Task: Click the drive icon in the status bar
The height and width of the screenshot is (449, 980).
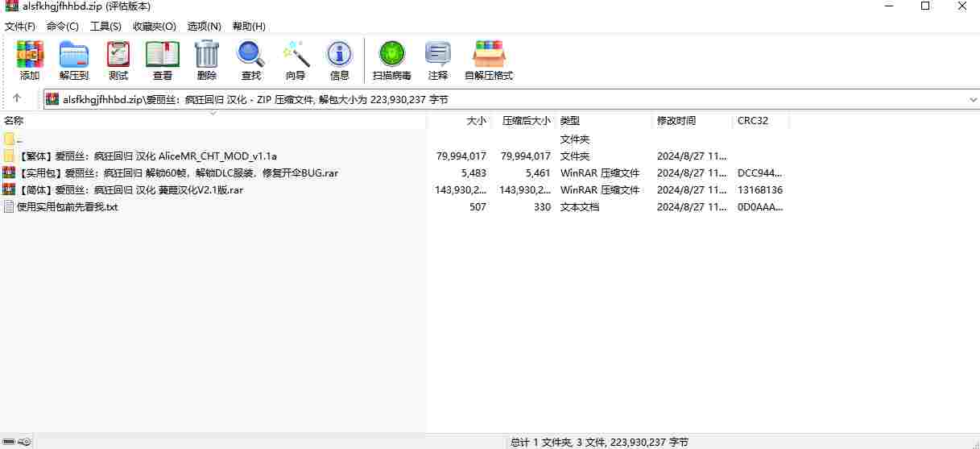Action: click(9, 442)
